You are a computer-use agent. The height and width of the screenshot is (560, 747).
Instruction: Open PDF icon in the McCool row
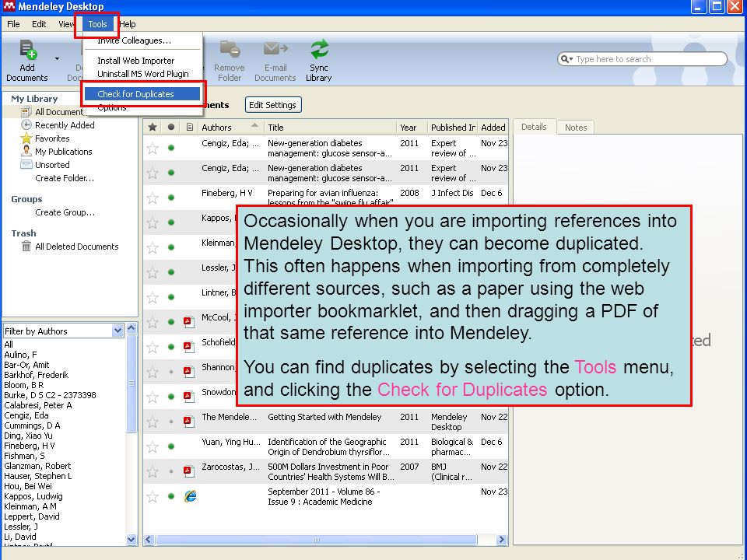coord(189,322)
